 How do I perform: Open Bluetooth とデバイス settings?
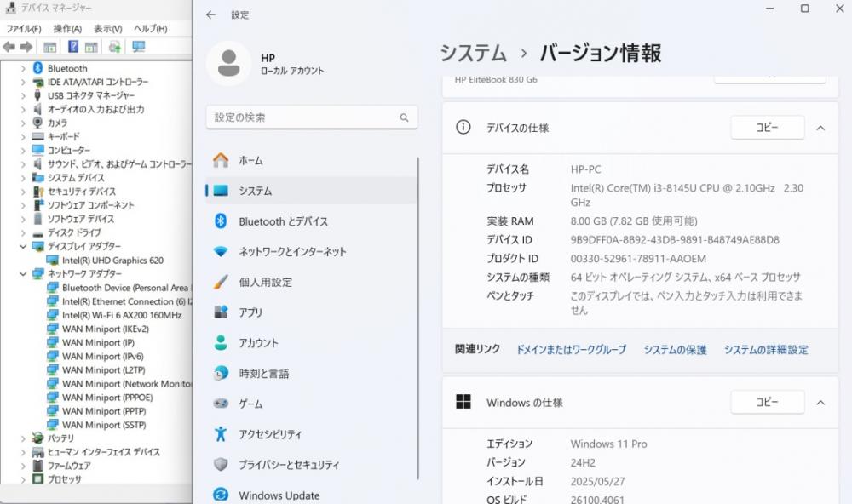pyautogui.click(x=311, y=221)
